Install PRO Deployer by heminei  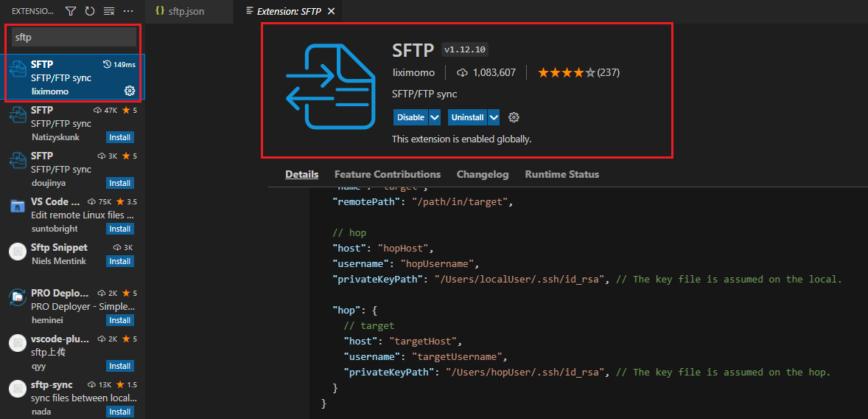pyautogui.click(x=120, y=320)
